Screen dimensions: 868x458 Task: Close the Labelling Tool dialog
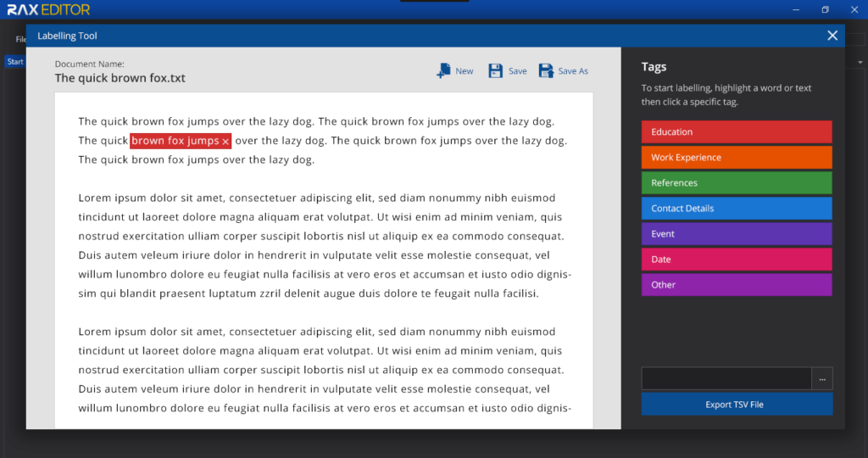click(x=832, y=36)
